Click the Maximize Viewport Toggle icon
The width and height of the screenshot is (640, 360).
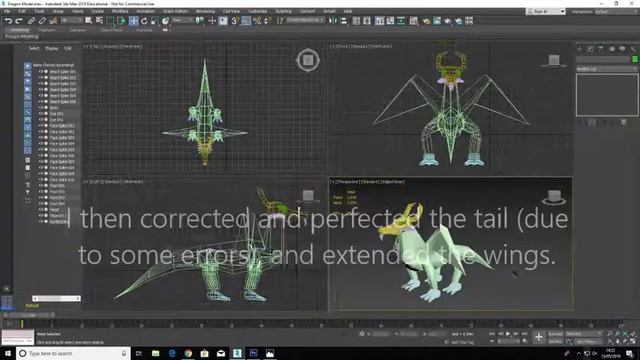(x=633, y=341)
